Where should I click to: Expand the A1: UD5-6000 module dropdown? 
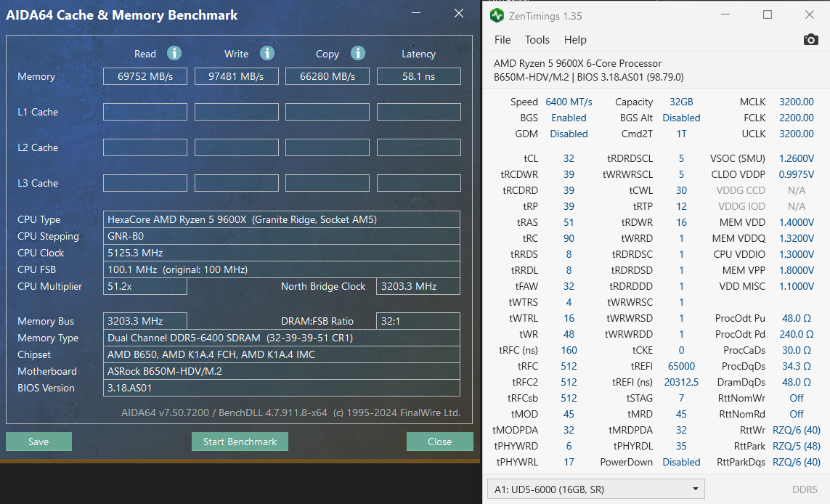(595, 489)
